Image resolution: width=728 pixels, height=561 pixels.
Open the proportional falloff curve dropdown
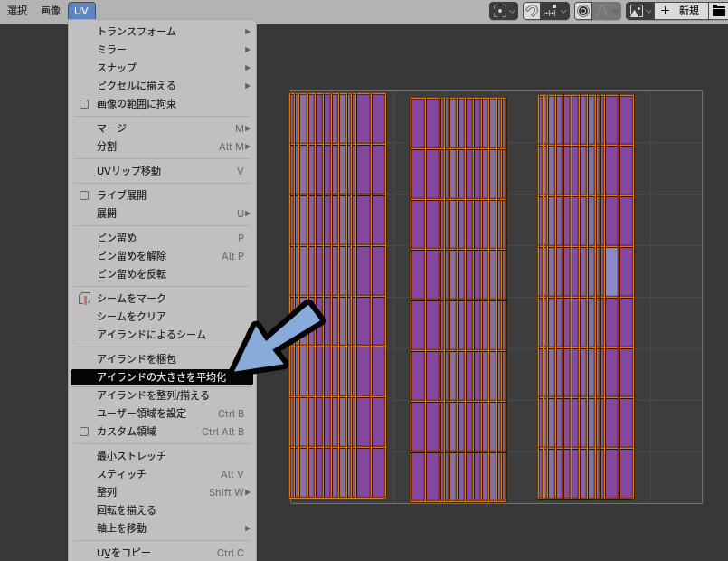(x=607, y=11)
